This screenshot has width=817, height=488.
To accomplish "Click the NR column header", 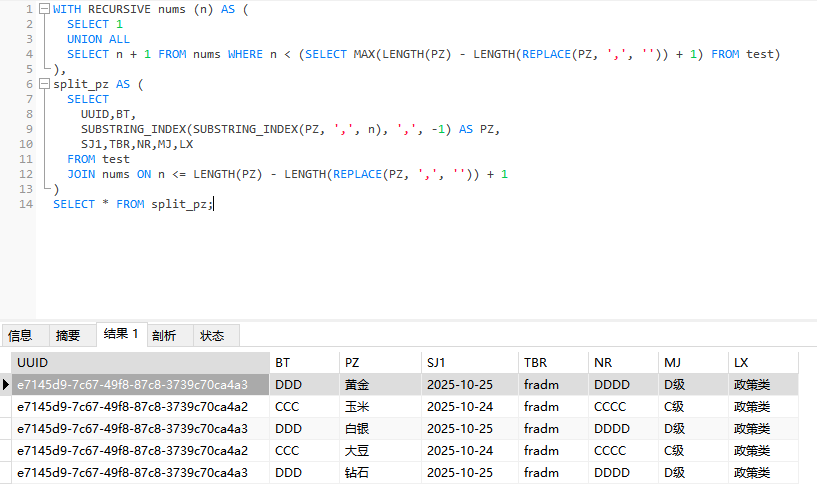I will coord(621,362).
